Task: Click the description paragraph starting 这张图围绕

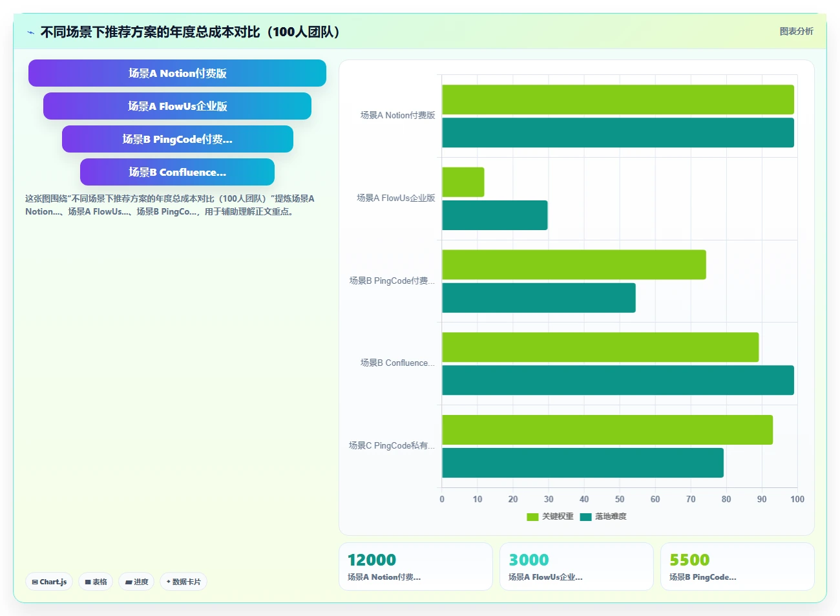Action: coord(170,205)
